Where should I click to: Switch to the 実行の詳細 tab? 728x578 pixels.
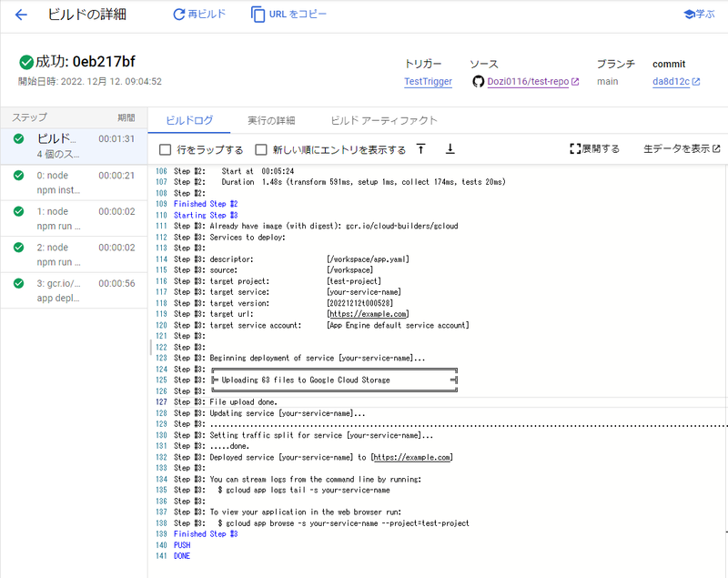pyautogui.click(x=274, y=119)
